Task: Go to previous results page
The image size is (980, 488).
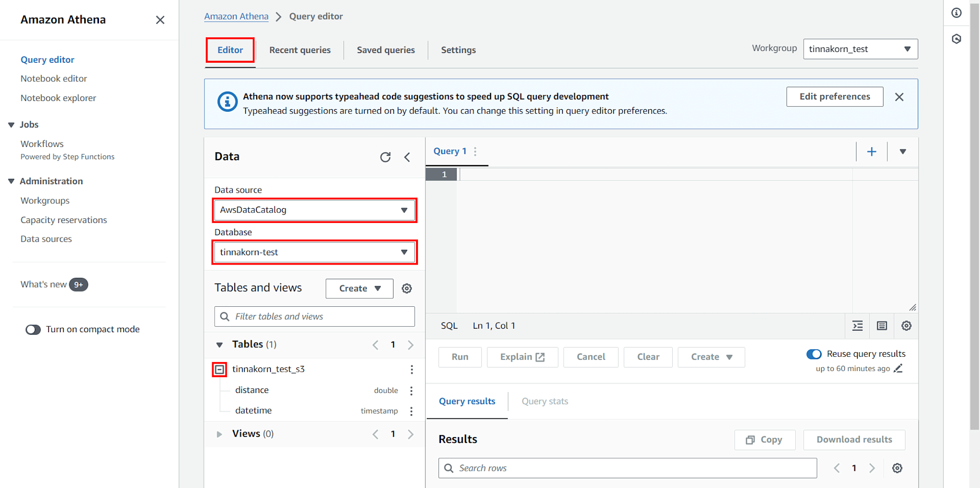Action: (837, 468)
